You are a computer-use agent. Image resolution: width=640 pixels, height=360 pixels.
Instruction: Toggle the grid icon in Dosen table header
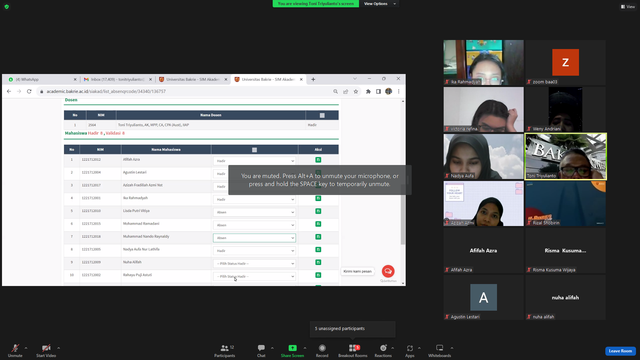[x=322, y=116]
